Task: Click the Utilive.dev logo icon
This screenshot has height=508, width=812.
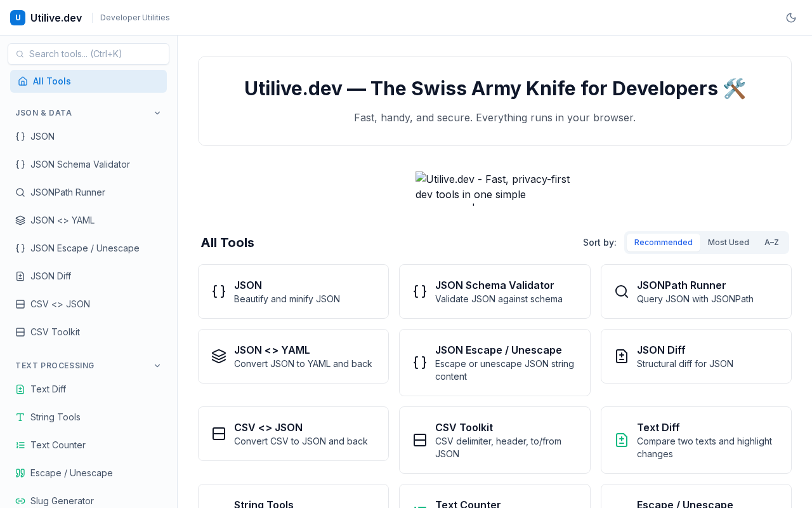Action: tap(18, 18)
